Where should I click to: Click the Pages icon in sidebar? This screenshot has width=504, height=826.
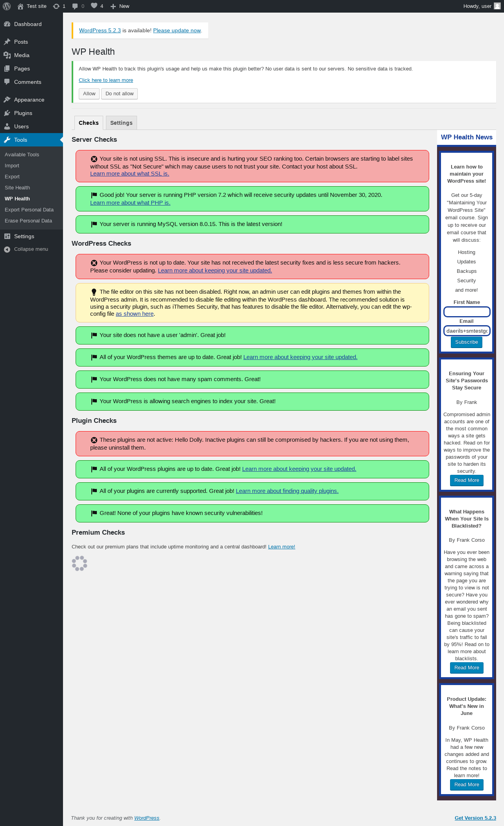(x=7, y=69)
